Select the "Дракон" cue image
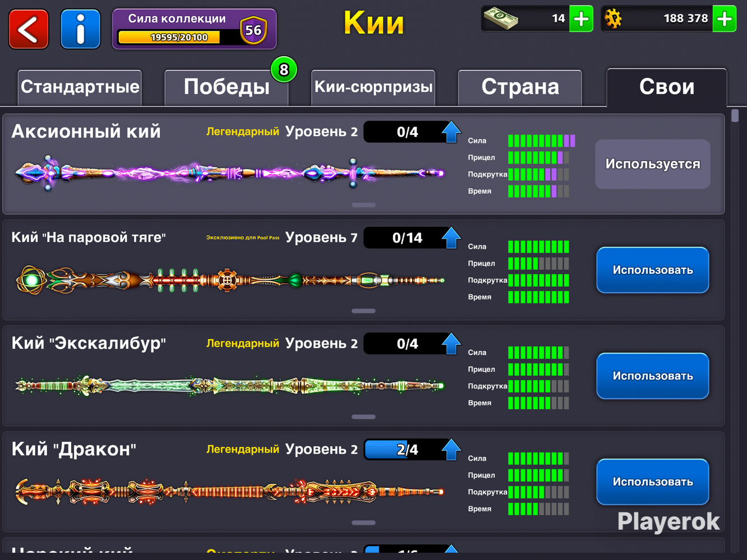747x560 pixels. tap(230, 492)
